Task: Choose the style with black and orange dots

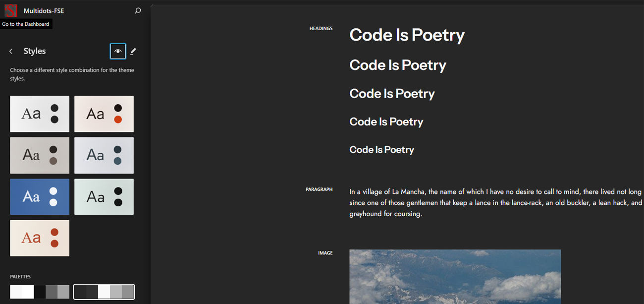Action: 104,114
